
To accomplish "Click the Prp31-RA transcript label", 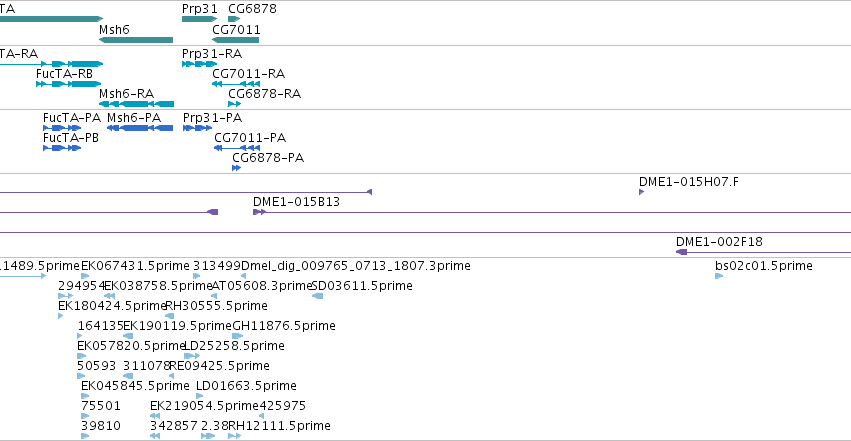I will pos(212,54).
